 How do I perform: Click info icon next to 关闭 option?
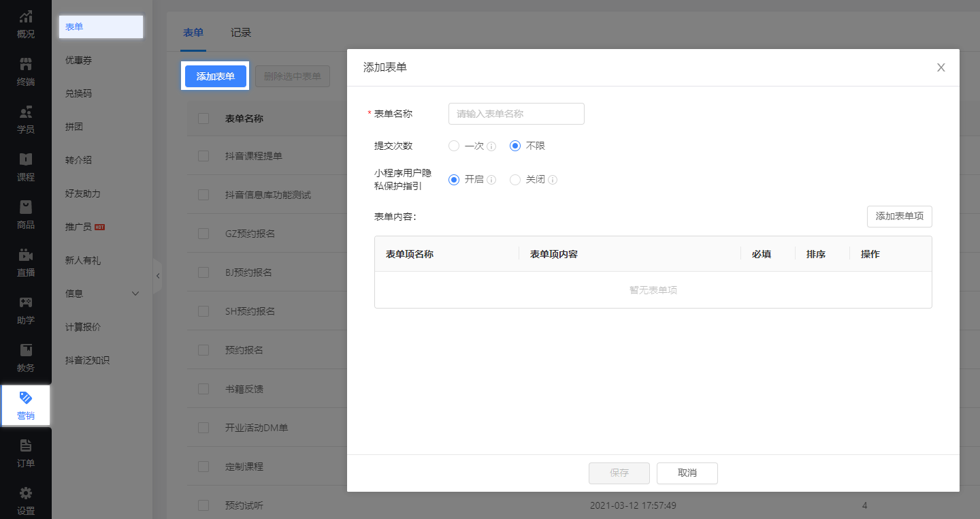[x=553, y=180]
